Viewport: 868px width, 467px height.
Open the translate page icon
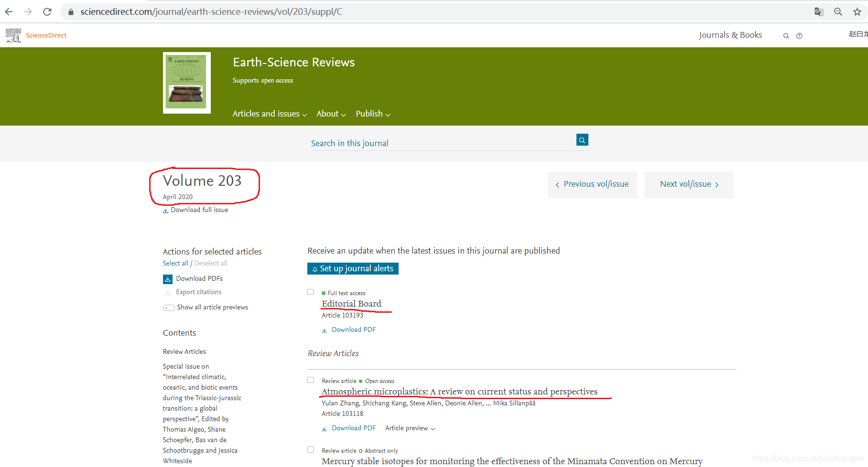[819, 12]
